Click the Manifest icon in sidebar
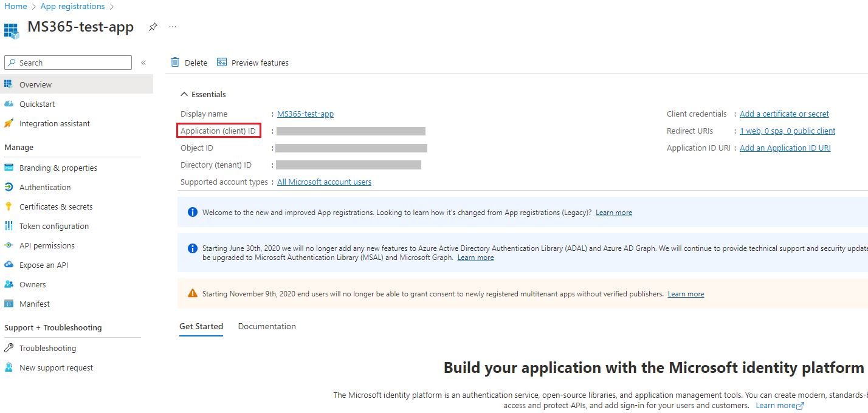 [x=9, y=304]
